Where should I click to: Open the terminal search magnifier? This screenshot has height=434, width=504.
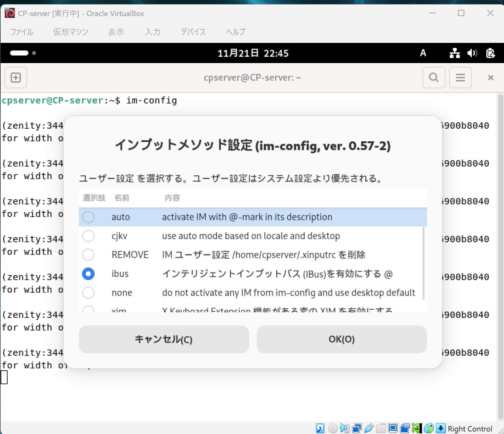click(434, 78)
